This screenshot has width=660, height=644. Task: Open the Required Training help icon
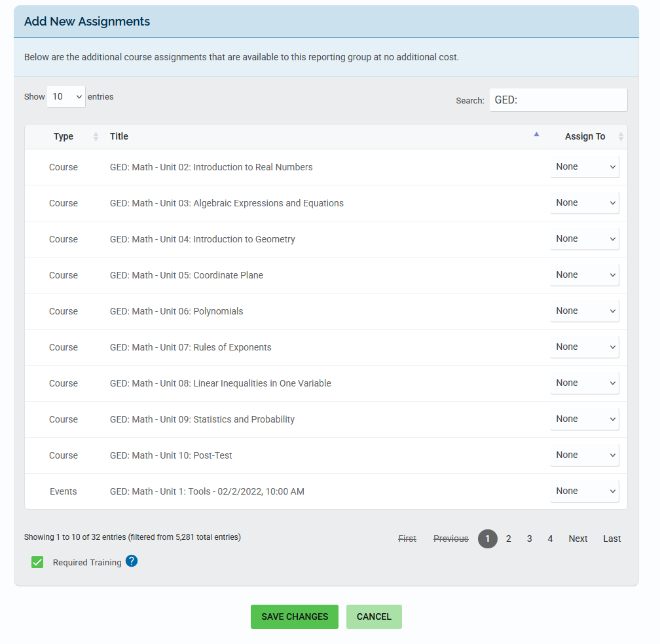(x=132, y=561)
